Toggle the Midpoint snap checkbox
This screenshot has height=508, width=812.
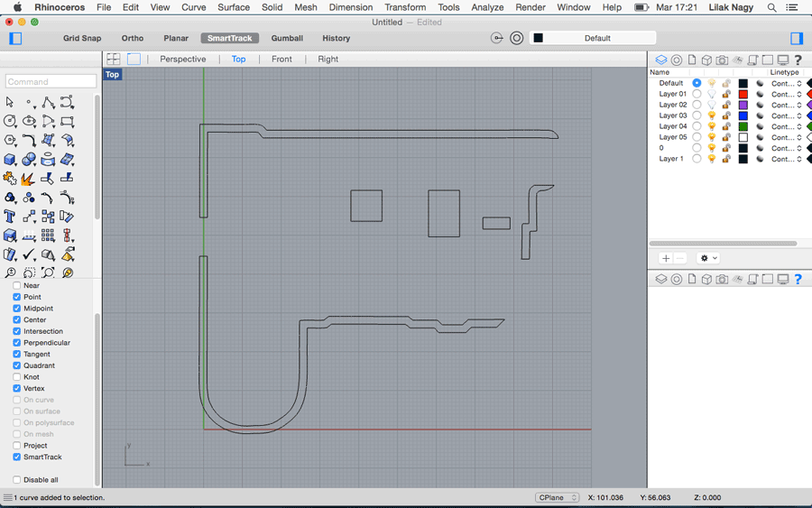[16, 308]
